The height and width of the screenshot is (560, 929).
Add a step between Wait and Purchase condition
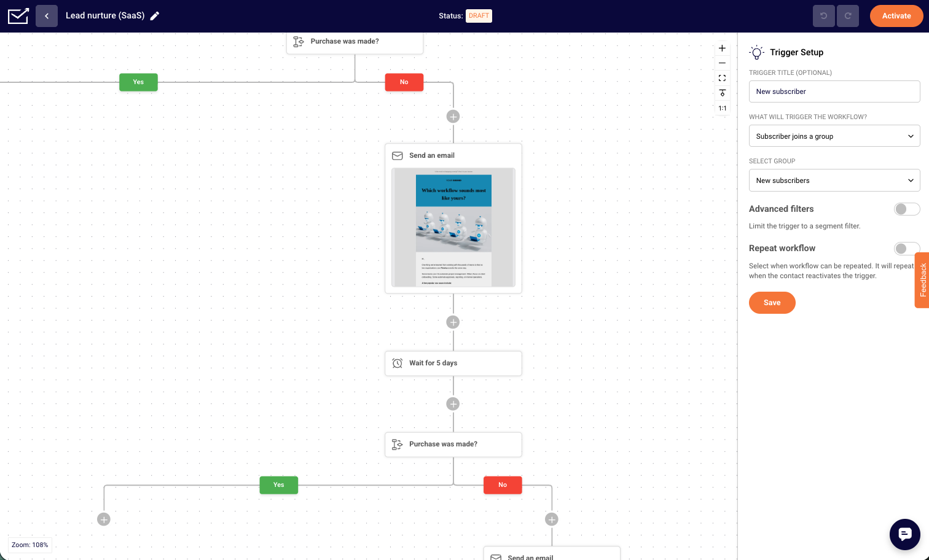(453, 404)
